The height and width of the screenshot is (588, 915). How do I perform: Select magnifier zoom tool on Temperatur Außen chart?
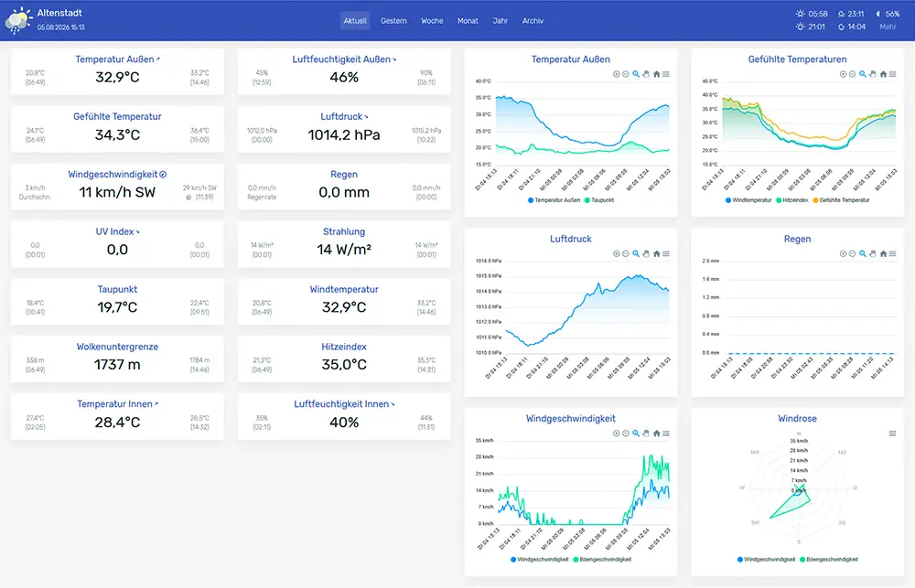pyautogui.click(x=636, y=74)
